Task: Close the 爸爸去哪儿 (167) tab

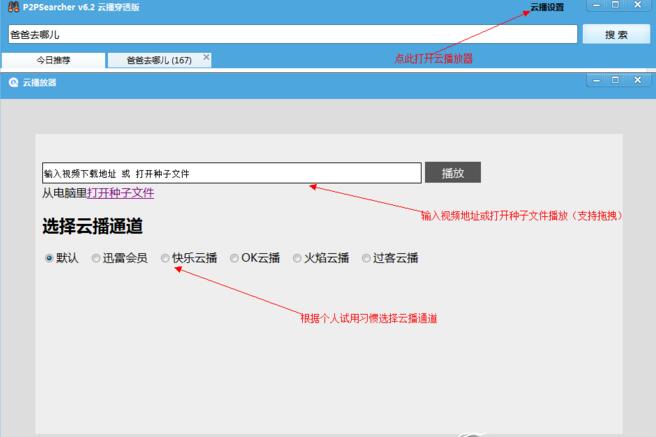Action: [206, 57]
